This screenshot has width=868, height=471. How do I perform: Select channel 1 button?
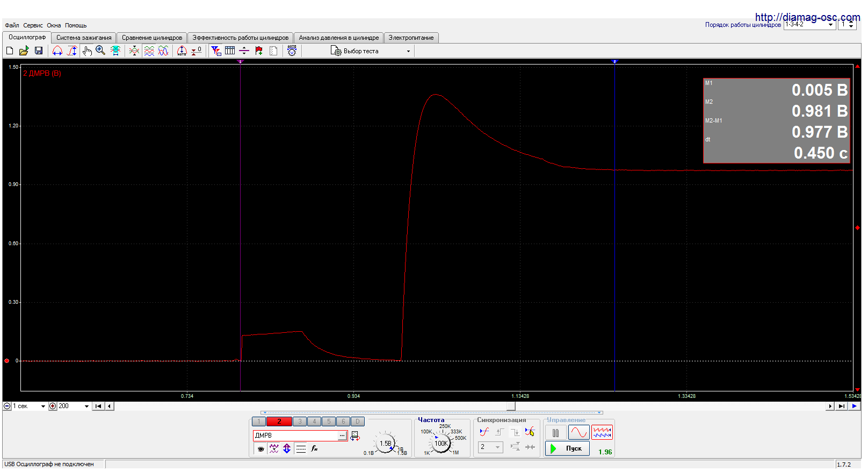[x=259, y=422]
